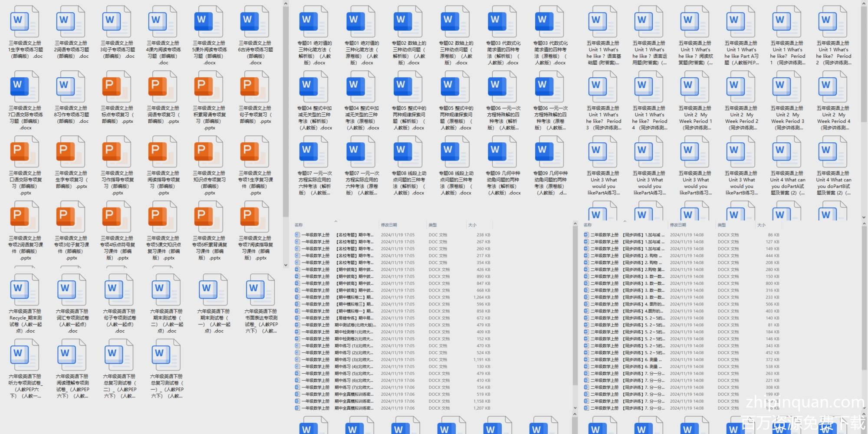Select the 期中测试卷(北师大版) row

pos(354,325)
